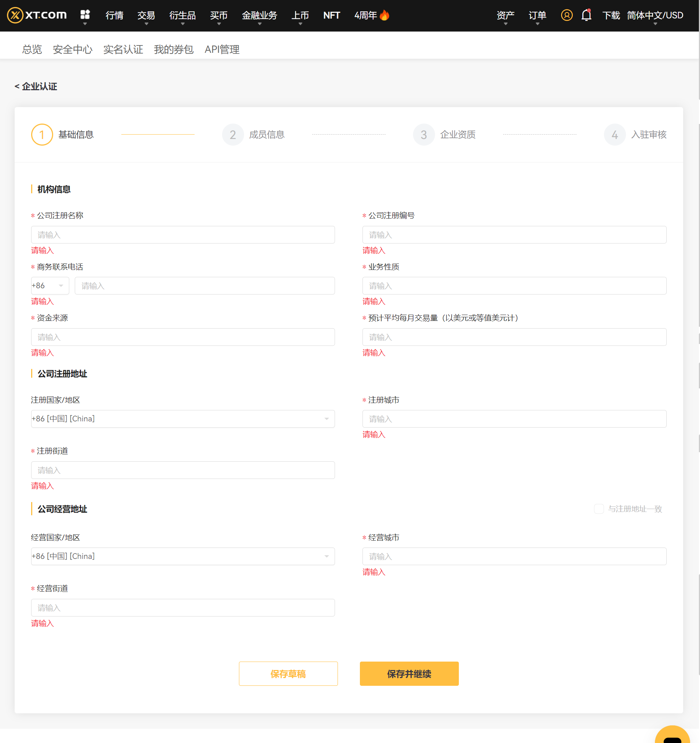Viewport: 700px width, 743px height.
Task: Open the +86 phone code dropdown
Action: point(50,286)
